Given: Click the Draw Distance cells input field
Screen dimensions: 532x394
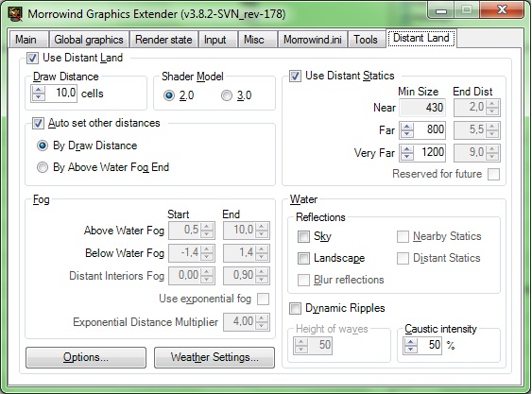Looking at the screenshot, I should 61,93.
